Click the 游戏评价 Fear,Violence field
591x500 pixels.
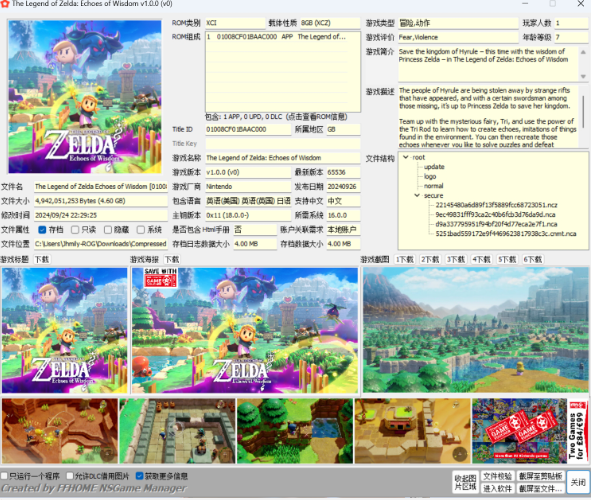coord(458,37)
